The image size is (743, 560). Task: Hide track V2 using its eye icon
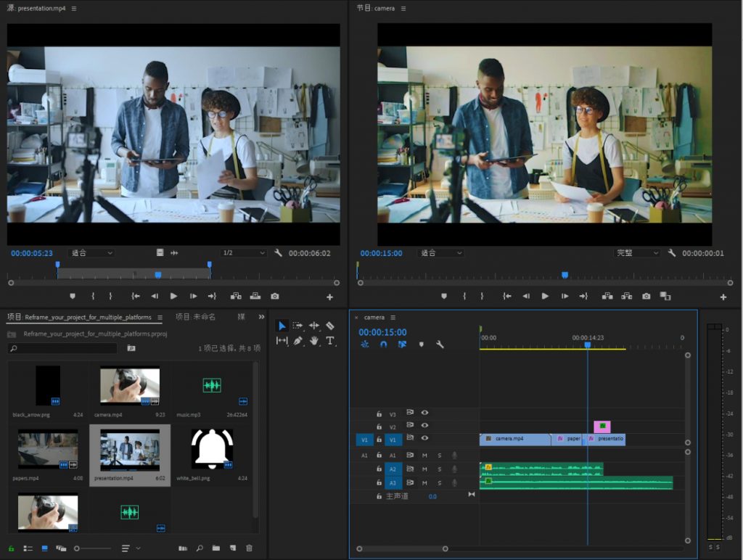tap(425, 427)
